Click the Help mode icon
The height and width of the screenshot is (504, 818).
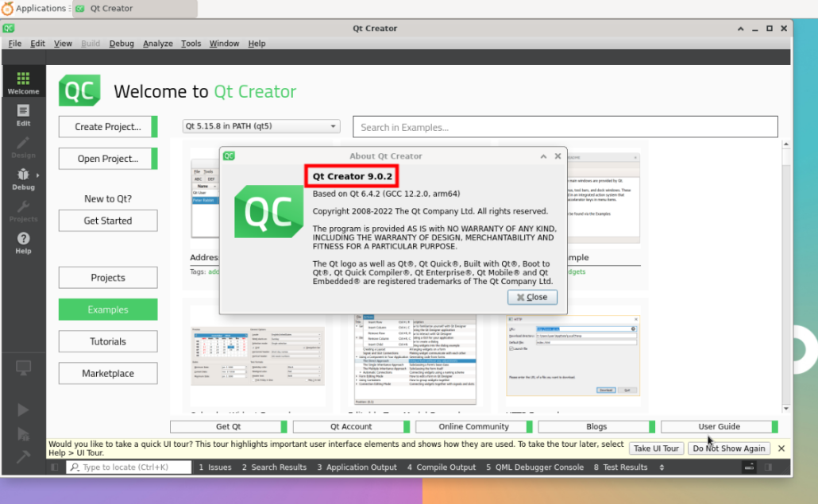pos(23,243)
